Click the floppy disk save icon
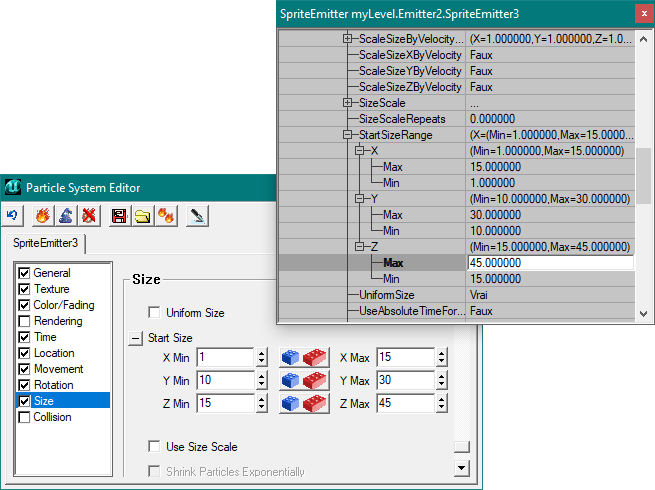Screen dimensions: 655x490 point(119,214)
